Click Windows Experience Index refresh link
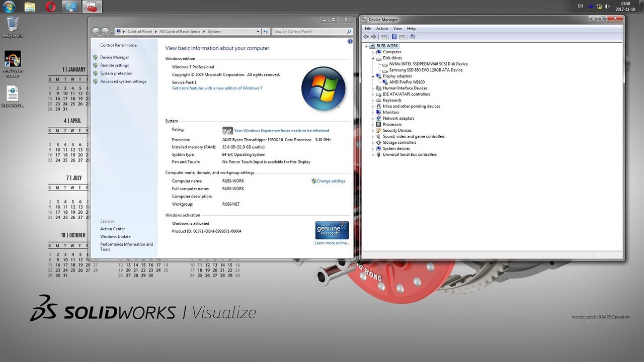The image size is (644, 362). 281,131
